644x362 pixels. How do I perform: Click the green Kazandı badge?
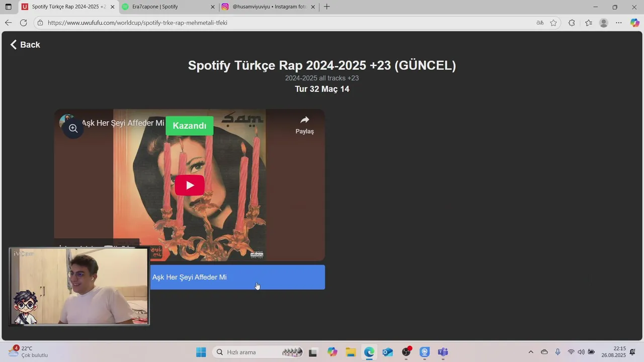tap(190, 126)
